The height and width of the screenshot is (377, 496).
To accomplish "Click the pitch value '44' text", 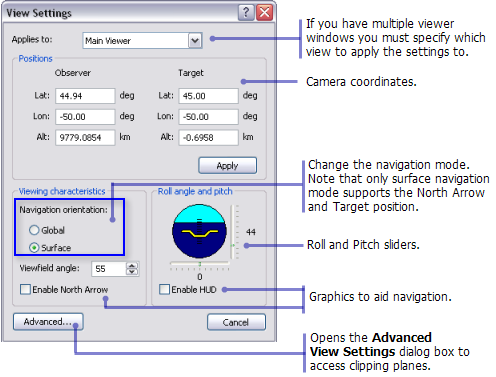I will tap(251, 232).
